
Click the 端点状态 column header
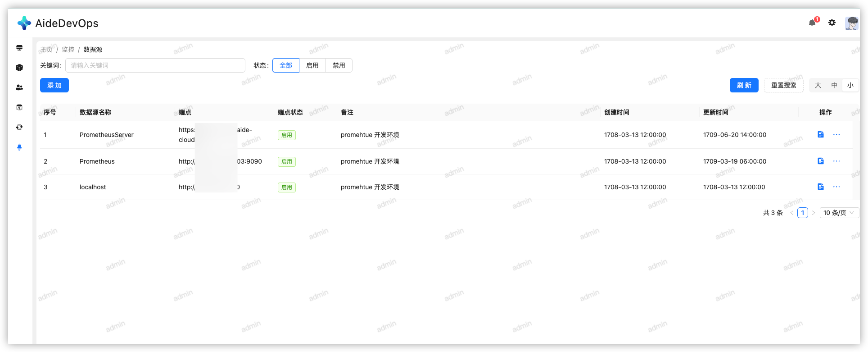click(x=290, y=112)
